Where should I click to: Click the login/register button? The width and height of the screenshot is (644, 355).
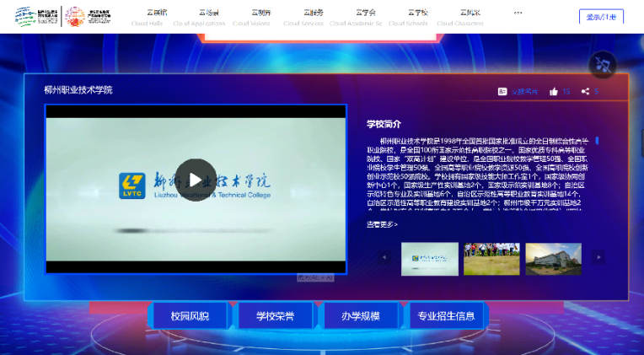pyautogui.click(x=601, y=17)
